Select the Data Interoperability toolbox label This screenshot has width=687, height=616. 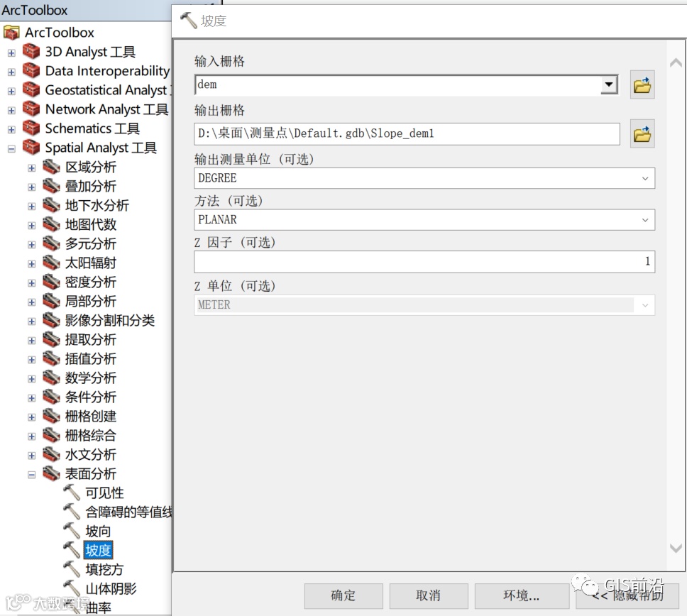point(107,70)
